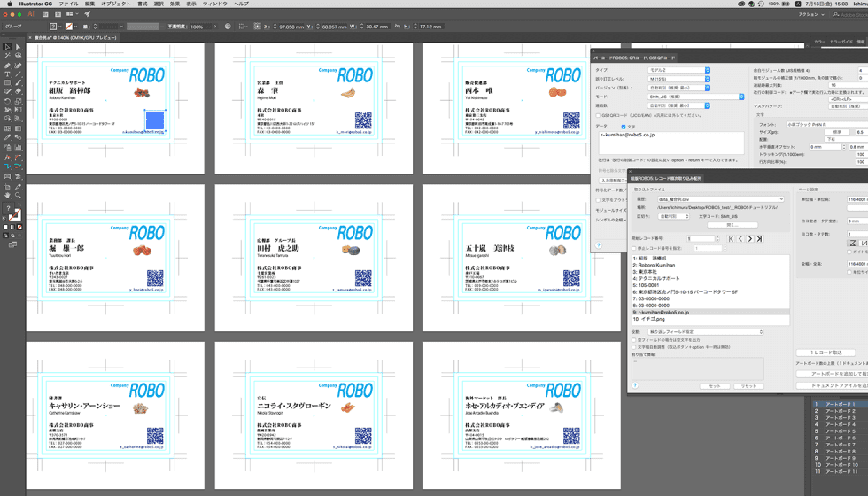This screenshot has width=868, height=496.
Task: Go to next record in the import panel
Action: 750,238
